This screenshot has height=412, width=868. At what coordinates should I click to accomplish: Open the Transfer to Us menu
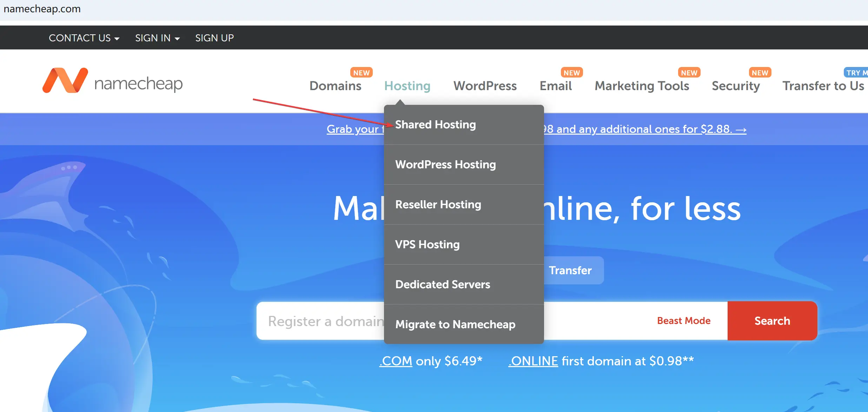click(x=823, y=86)
